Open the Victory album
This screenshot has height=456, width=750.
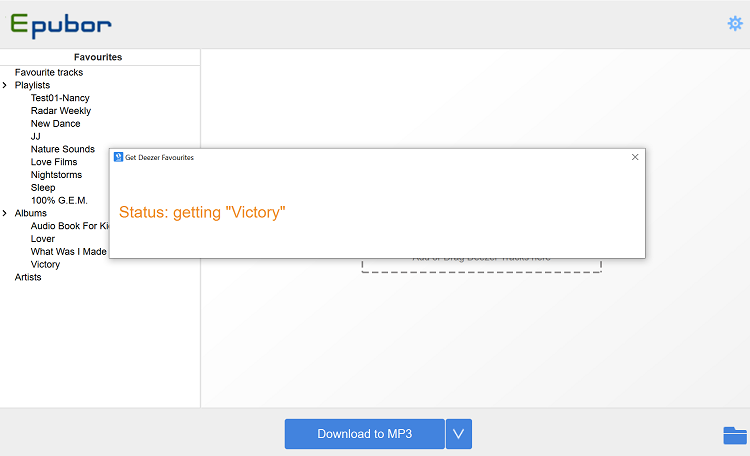tap(45, 265)
